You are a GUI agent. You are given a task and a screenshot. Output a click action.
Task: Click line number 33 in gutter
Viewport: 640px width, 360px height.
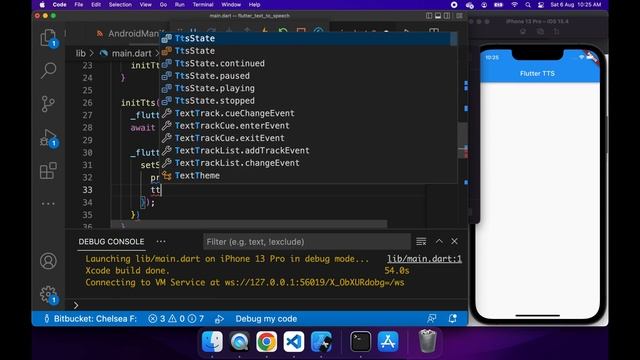coord(87,190)
